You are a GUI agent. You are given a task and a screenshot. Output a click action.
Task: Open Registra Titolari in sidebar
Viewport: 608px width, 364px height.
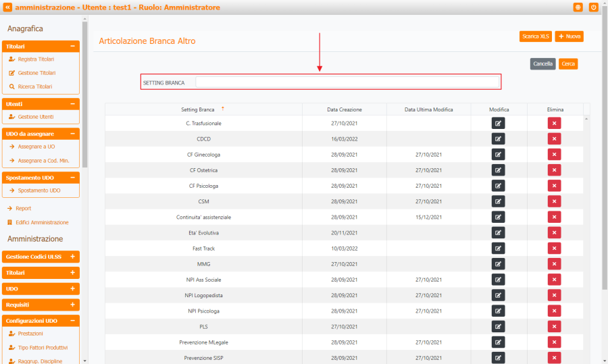[36, 59]
